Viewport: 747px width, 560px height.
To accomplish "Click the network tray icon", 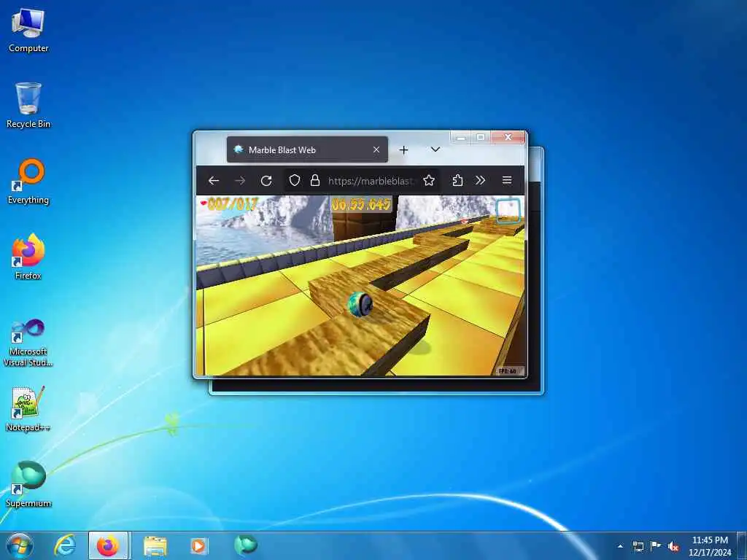I will (638, 547).
